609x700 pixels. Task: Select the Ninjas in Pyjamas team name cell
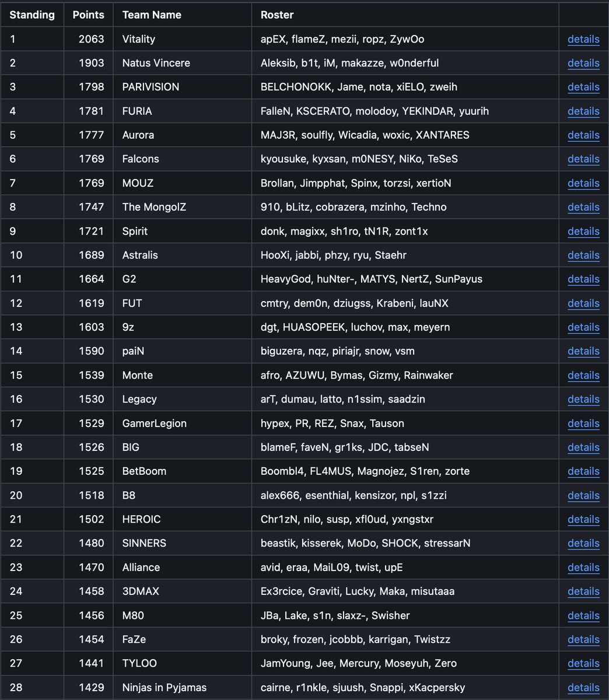pos(183,688)
